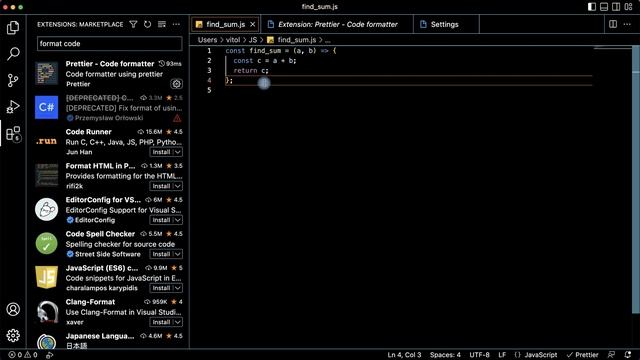Change end of line sequence LF
Viewport: 640px width, 360px height.
(502, 355)
